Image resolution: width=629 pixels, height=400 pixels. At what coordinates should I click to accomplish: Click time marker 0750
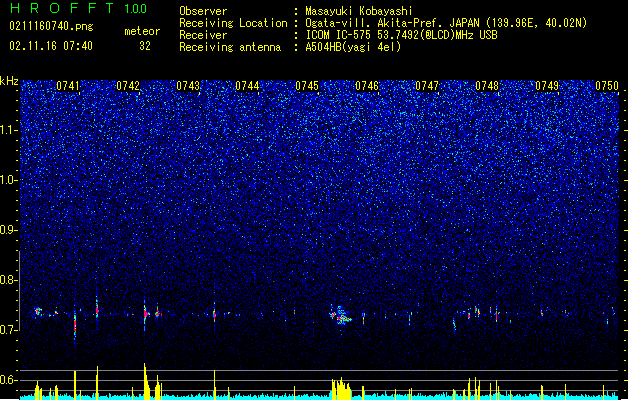click(x=607, y=86)
